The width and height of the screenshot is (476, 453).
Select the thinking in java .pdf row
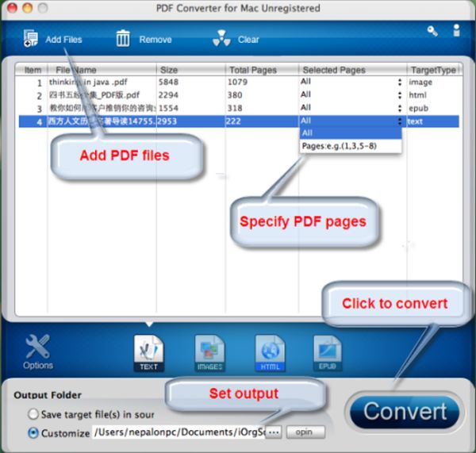pos(239,82)
